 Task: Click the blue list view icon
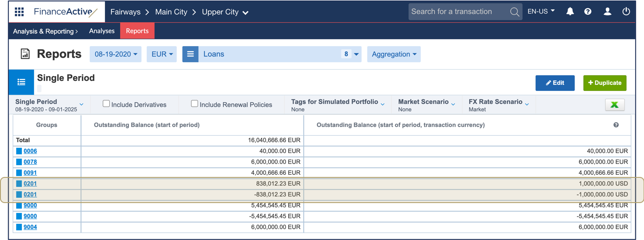click(x=21, y=82)
